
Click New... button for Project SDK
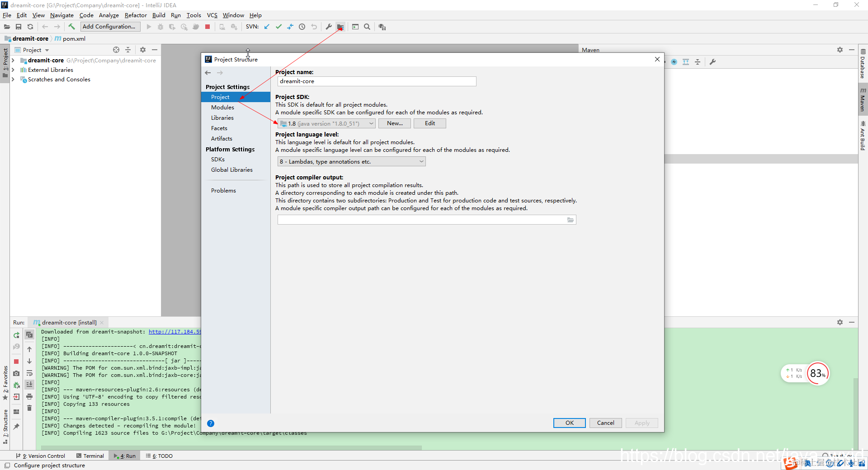click(395, 123)
